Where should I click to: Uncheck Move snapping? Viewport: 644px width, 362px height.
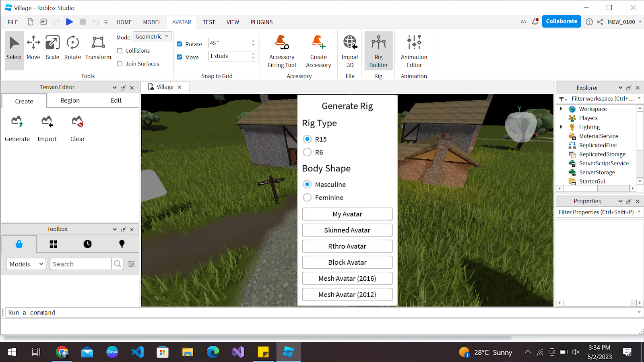click(x=180, y=57)
